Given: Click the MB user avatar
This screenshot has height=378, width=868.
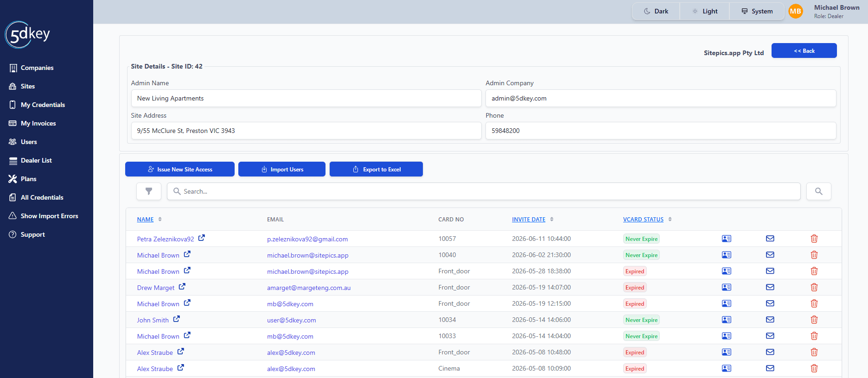Looking at the screenshot, I should [796, 11].
